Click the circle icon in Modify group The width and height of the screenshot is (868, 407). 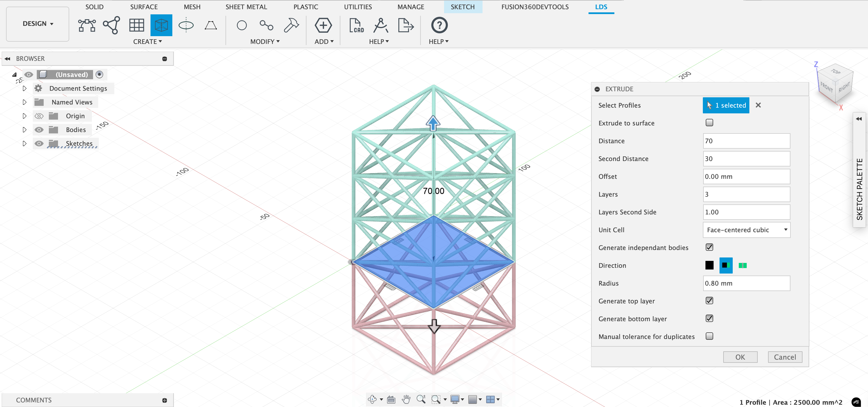point(242,25)
